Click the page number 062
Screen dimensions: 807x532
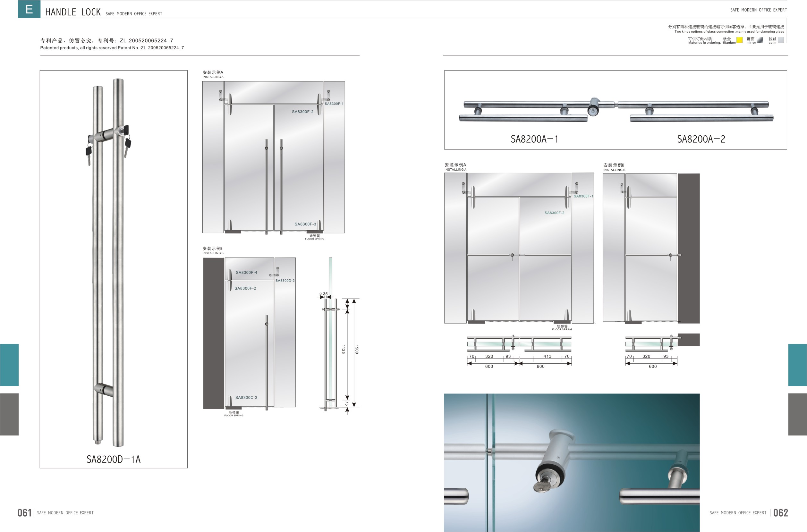click(x=780, y=513)
